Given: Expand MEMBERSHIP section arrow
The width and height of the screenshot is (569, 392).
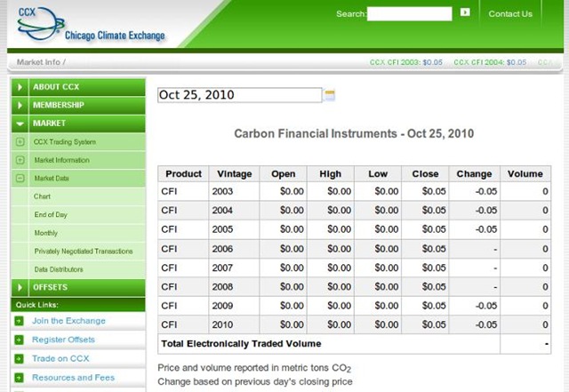Looking at the screenshot, I should point(20,105).
